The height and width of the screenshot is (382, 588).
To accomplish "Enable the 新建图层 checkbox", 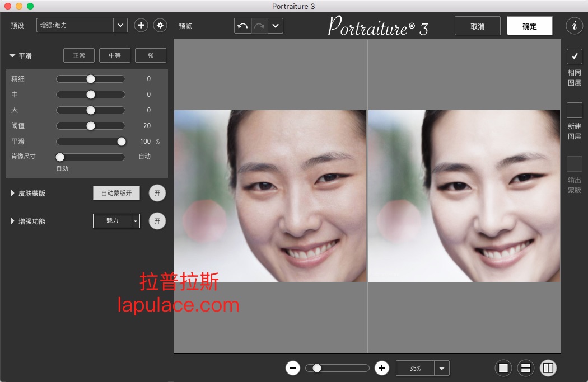I will pyautogui.click(x=575, y=110).
